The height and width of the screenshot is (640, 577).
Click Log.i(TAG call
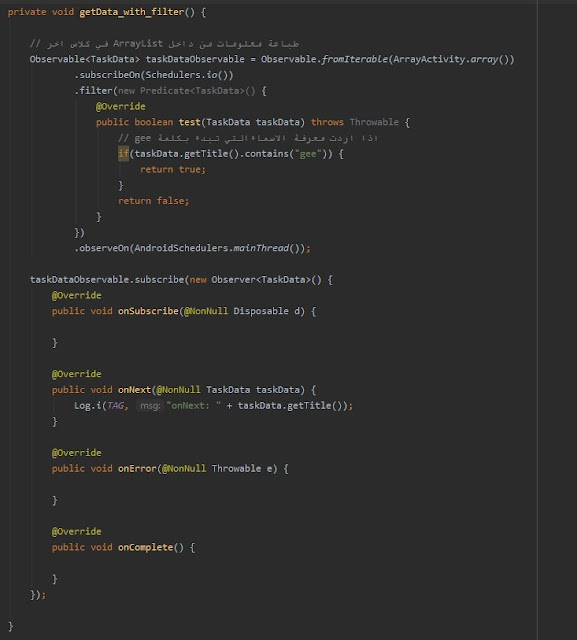coord(101,406)
